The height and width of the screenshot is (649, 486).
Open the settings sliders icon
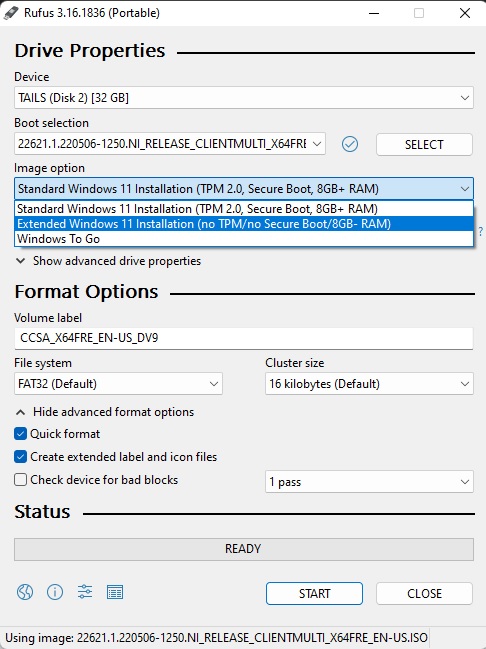85,592
